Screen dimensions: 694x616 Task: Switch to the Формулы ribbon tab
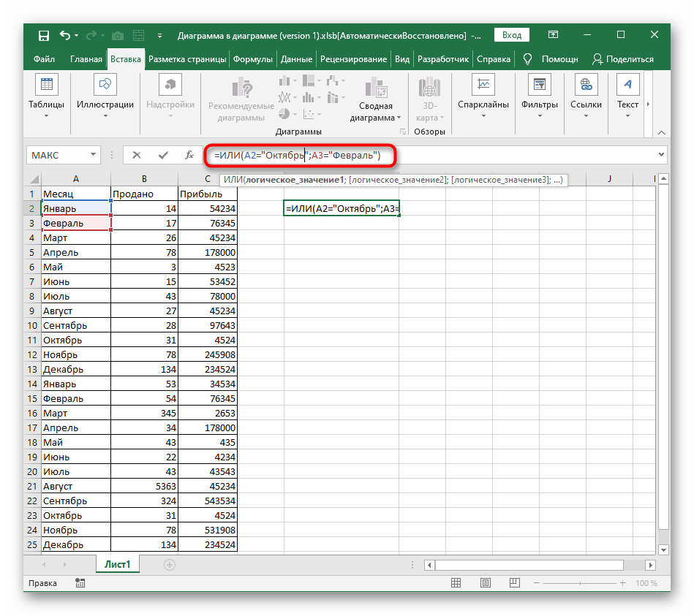click(x=253, y=59)
